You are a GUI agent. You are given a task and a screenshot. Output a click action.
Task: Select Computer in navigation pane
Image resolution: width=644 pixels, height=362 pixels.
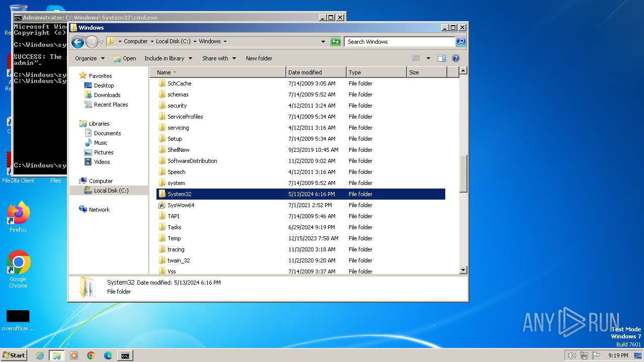pos(101,181)
